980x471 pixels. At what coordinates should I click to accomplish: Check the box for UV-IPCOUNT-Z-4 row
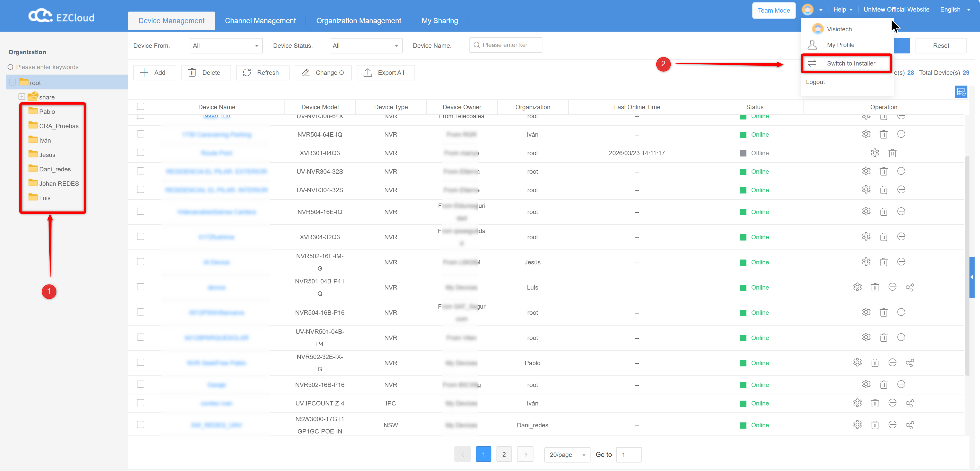pyautogui.click(x=140, y=402)
